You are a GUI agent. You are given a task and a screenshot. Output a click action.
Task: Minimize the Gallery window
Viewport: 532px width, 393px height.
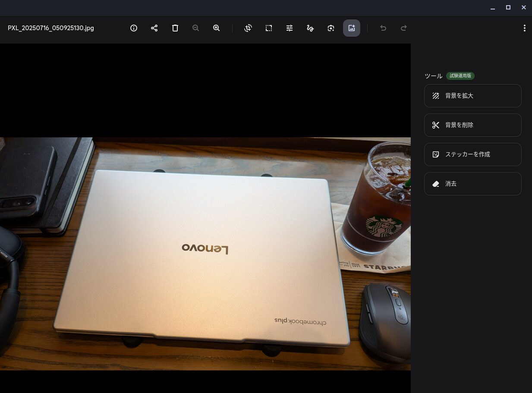click(493, 8)
